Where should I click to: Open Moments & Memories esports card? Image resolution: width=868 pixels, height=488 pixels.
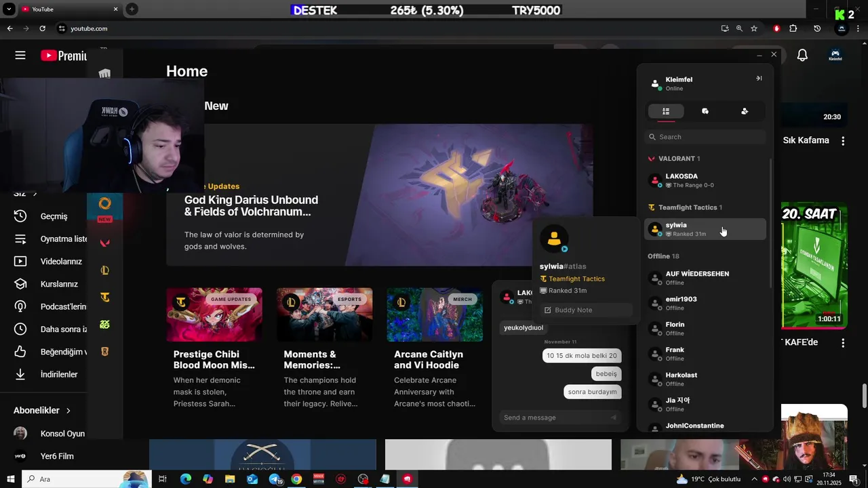tap(324, 348)
